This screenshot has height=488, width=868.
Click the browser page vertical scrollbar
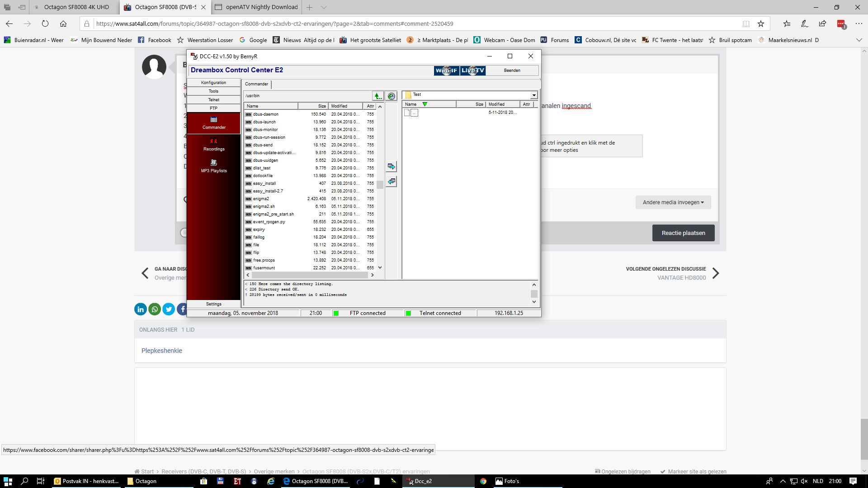tap(864, 439)
